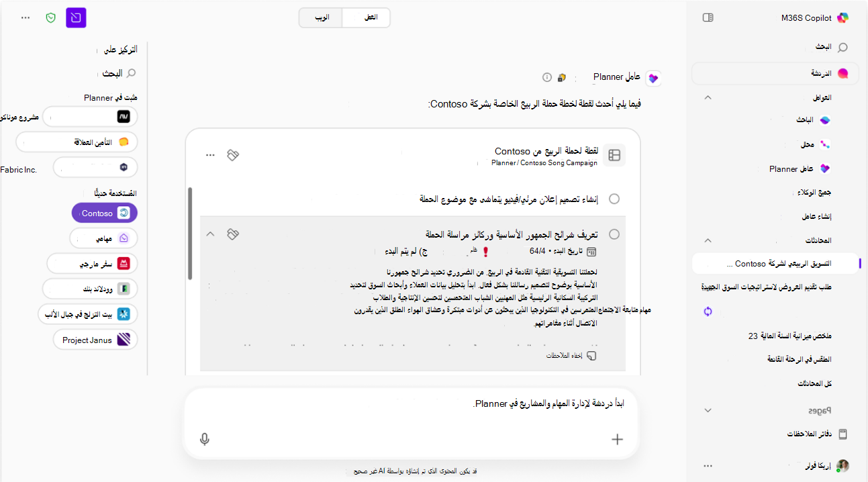
Task: Click the green shield icon
Action: pyautogui.click(x=50, y=17)
